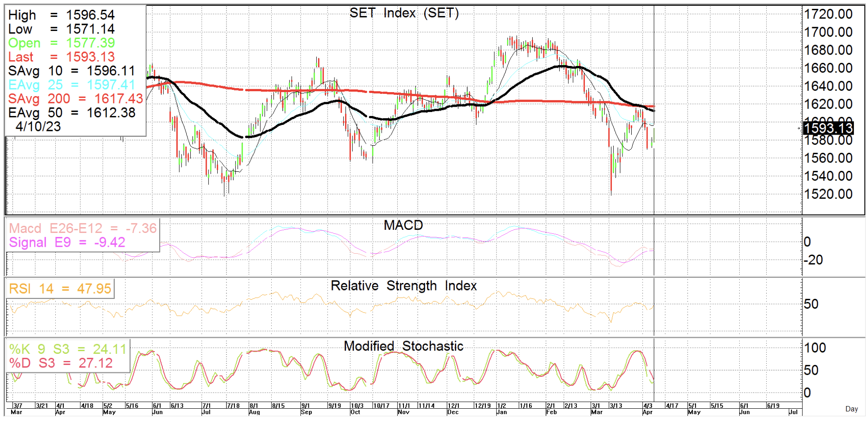
Task: Click the 'MACD' panel title
Action: pos(403,225)
